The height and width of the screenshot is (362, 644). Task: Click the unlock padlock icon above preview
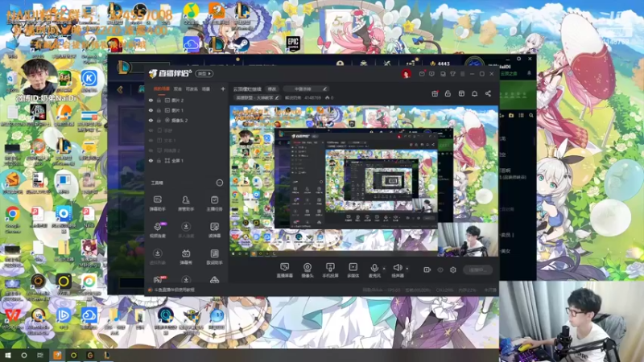point(448,93)
